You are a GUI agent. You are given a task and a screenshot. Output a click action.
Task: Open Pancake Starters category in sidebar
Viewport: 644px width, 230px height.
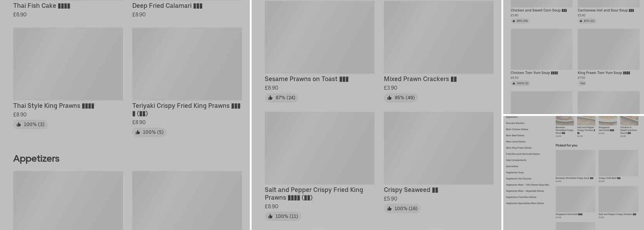tap(515, 123)
